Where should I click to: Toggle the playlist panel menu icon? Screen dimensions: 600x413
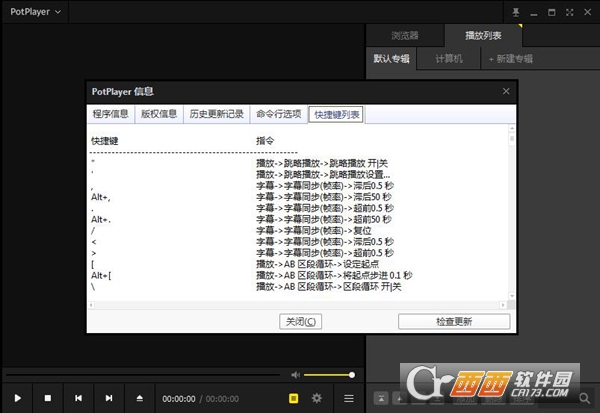click(x=348, y=398)
